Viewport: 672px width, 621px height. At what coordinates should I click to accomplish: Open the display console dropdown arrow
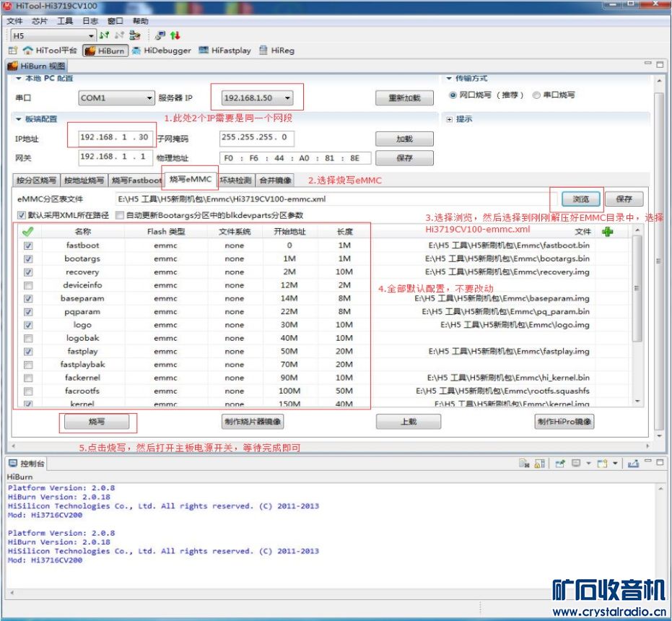tap(588, 463)
